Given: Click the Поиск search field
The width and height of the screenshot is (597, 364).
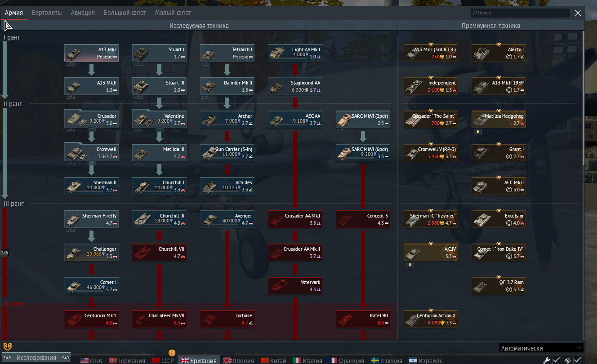Looking at the screenshot, I should click(x=520, y=13).
